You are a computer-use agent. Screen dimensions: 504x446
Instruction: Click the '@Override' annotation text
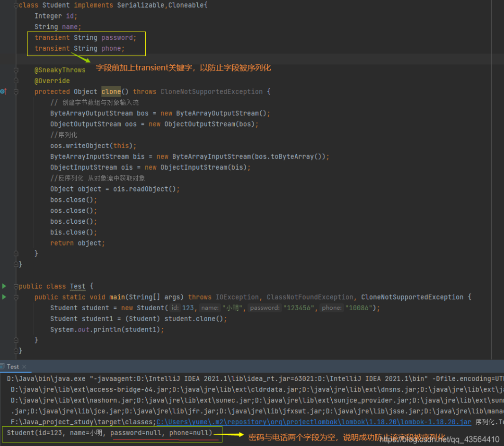pyautogui.click(x=52, y=81)
